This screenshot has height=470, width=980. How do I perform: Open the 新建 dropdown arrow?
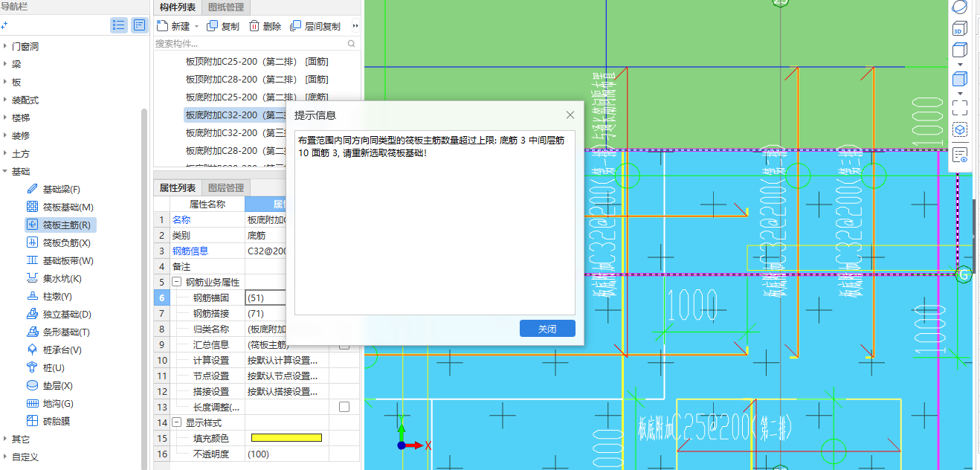[x=196, y=26]
